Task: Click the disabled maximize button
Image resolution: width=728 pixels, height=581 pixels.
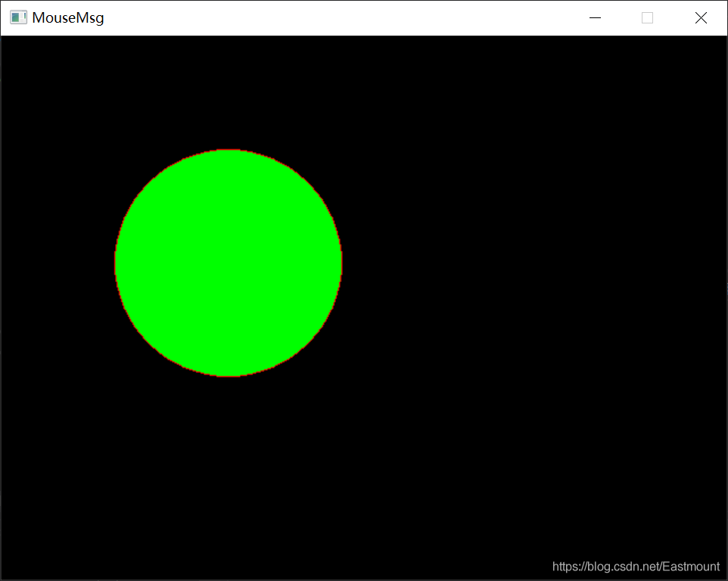Action: pos(647,18)
